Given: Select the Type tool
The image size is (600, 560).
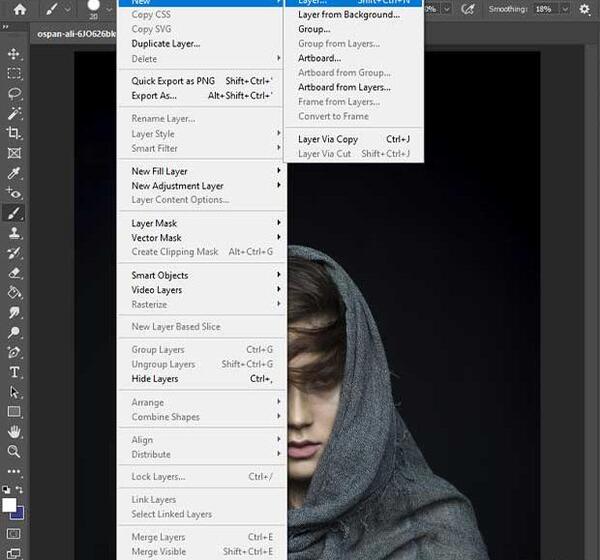Looking at the screenshot, I should click(14, 372).
